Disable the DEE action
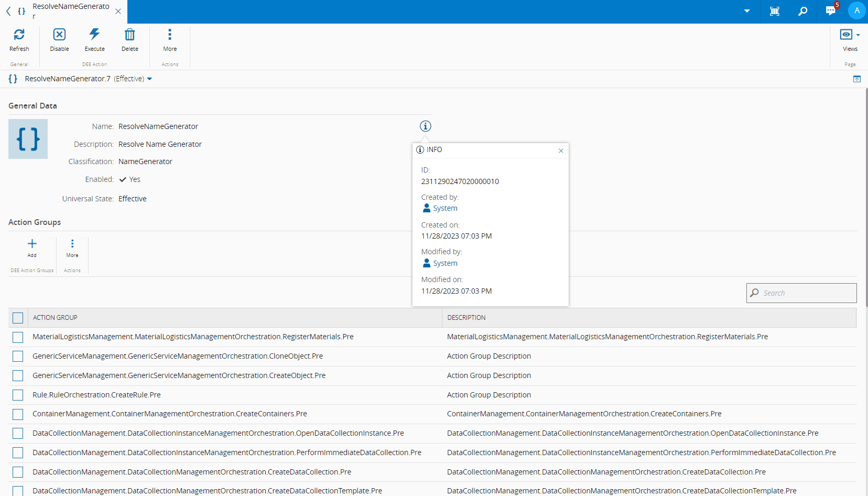 coord(59,35)
